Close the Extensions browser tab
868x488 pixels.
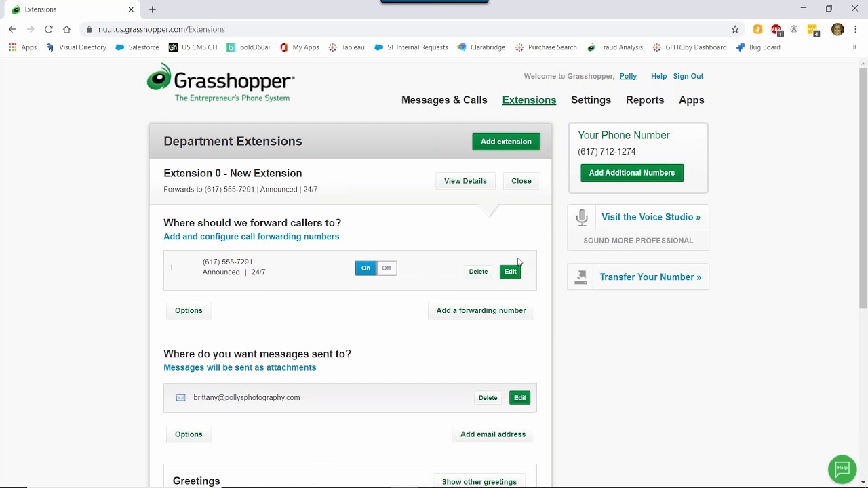pyautogui.click(x=131, y=9)
